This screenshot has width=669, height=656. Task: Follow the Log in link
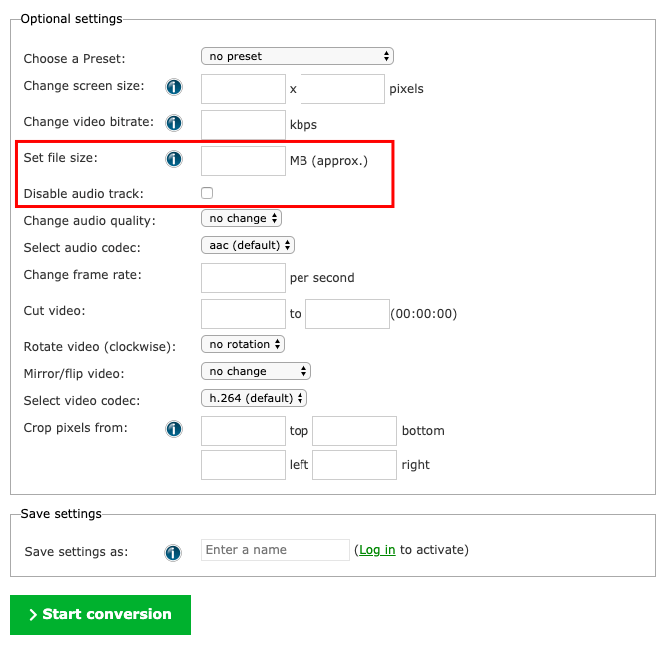[x=377, y=550]
